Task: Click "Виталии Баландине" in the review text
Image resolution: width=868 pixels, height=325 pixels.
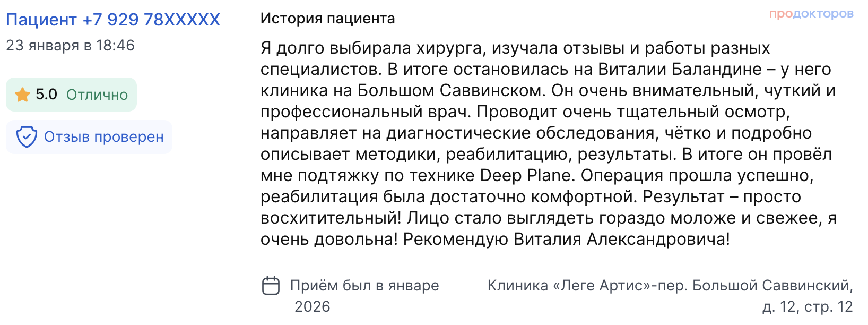Action: tap(680, 70)
